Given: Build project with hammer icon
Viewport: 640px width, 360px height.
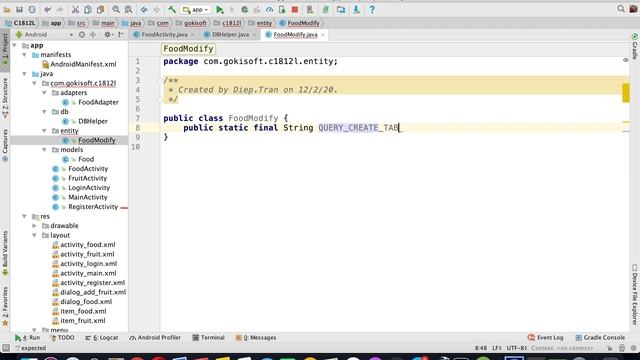Looking at the screenshot, I should [172, 9].
